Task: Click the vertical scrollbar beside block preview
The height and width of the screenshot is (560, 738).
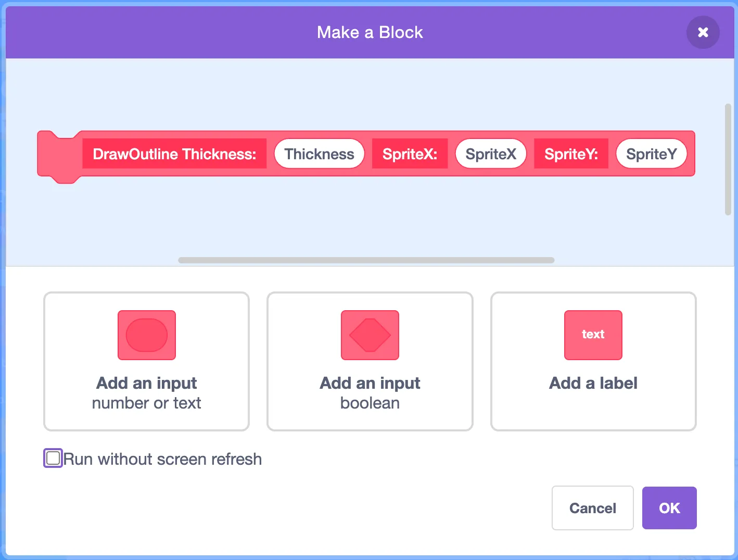Action: [728, 159]
